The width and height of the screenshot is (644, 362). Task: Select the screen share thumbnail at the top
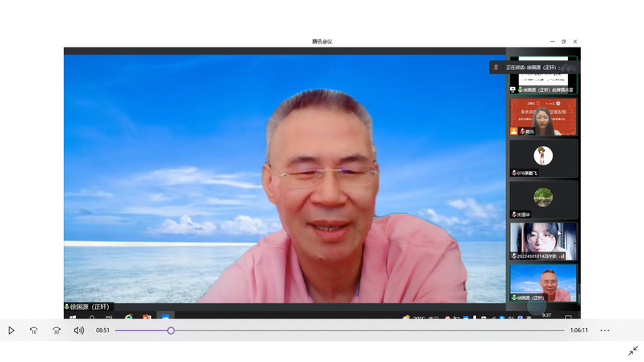click(x=543, y=75)
